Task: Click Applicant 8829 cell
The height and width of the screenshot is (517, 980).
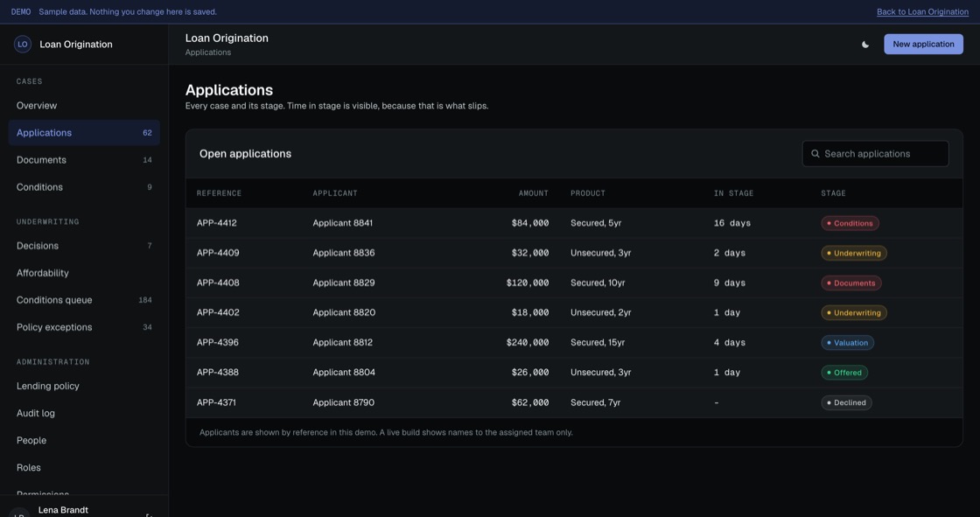Action: (344, 283)
